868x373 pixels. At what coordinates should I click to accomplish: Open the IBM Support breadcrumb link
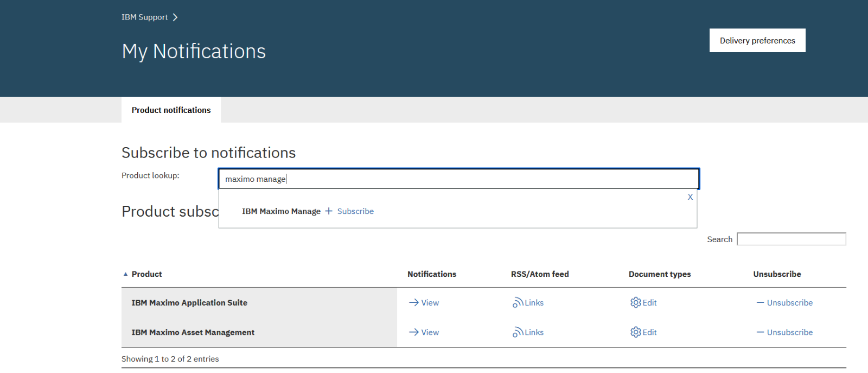click(x=144, y=17)
